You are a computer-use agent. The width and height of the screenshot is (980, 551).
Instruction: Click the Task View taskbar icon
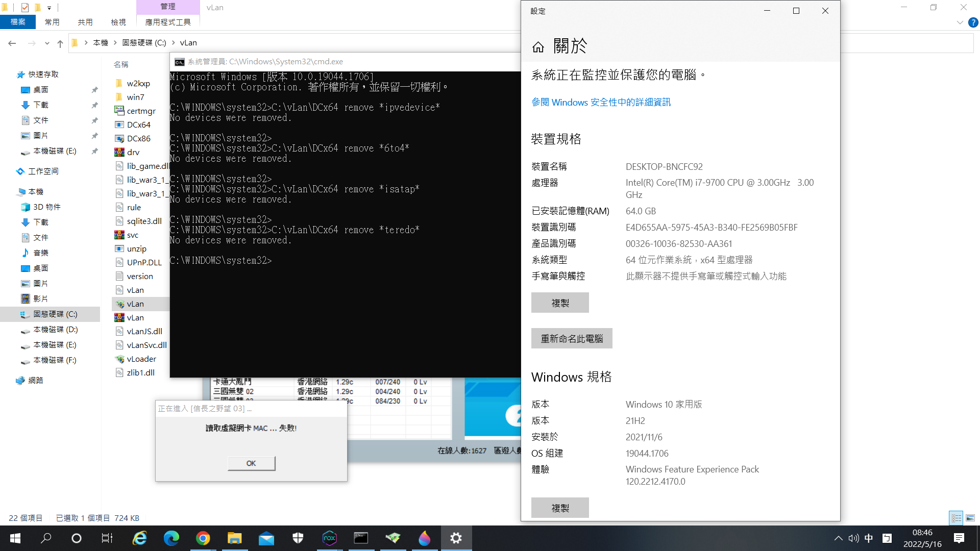pos(107,538)
